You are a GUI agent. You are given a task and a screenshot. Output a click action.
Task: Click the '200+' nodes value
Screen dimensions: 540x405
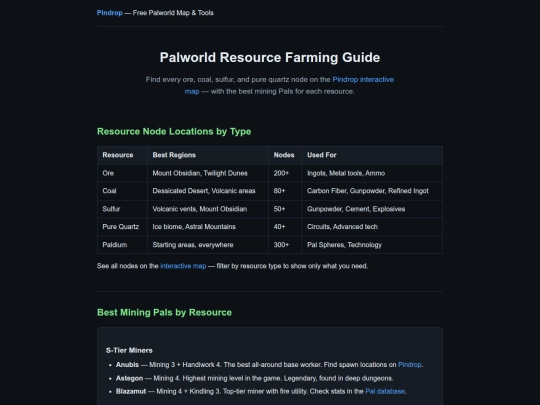[281, 173]
